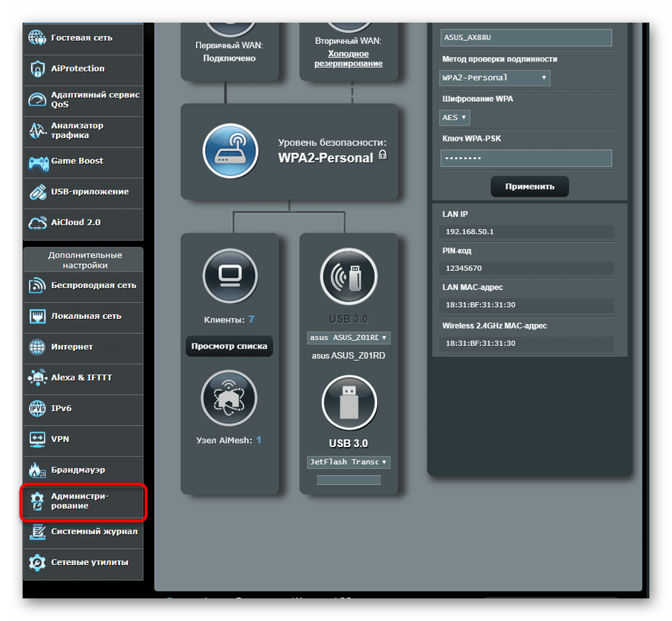Click the Firewall flame icon

[37, 470]
